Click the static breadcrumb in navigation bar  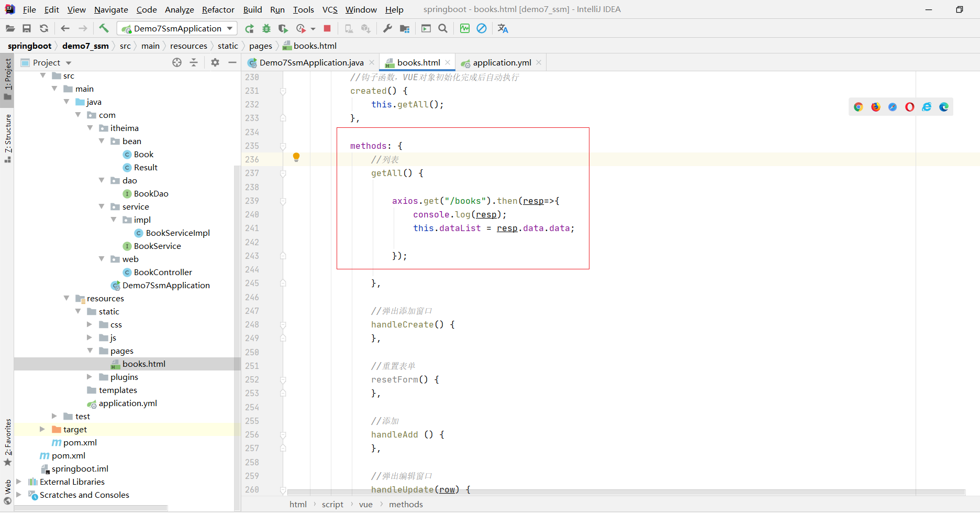click(x=228, y=46)
